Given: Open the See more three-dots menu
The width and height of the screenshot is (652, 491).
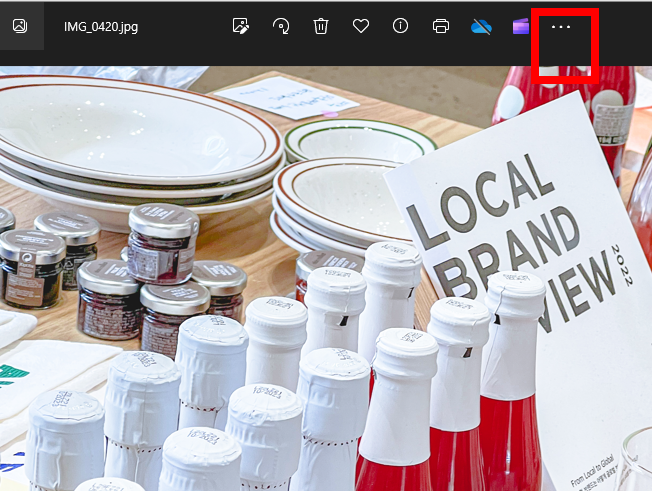Looking at the screenshot, I should pos(561,27).
